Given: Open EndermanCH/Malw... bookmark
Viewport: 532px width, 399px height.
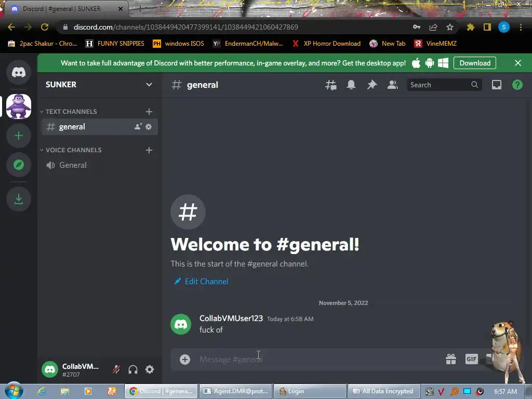Looking at the screenshot, I should 248,44.
